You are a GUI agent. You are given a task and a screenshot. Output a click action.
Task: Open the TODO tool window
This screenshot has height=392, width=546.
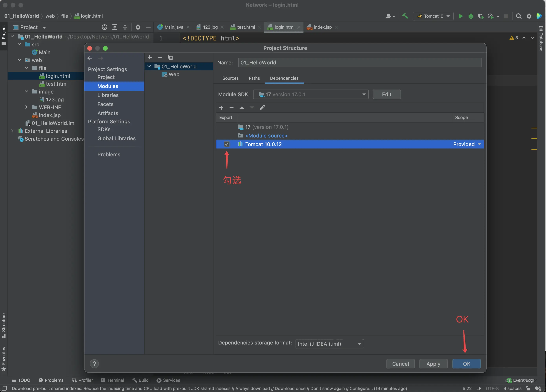[x=21, y=380]
